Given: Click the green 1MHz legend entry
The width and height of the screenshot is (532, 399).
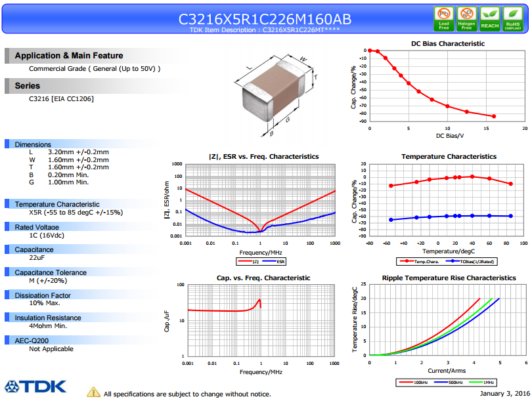Looking at the screenshot, I should [x=481, y=383].
